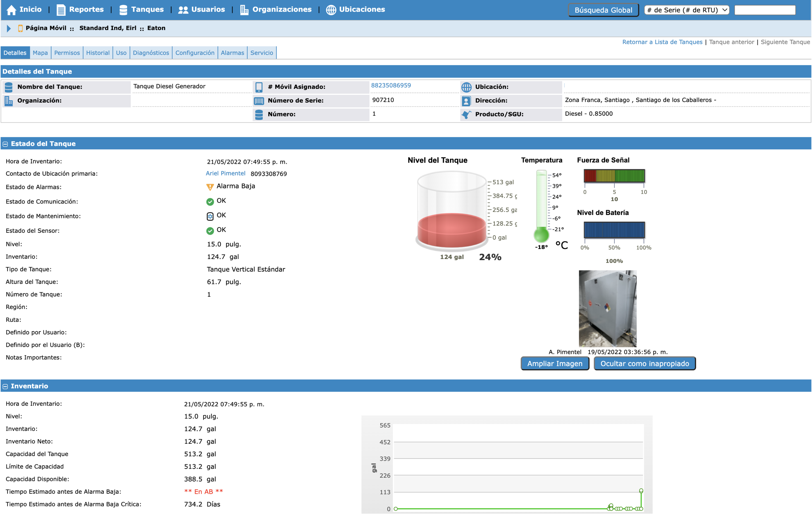Image resolution: width=812 pixels, height=514 pixels.
Task: Click the Usuarios people icon
Action: 183,10
